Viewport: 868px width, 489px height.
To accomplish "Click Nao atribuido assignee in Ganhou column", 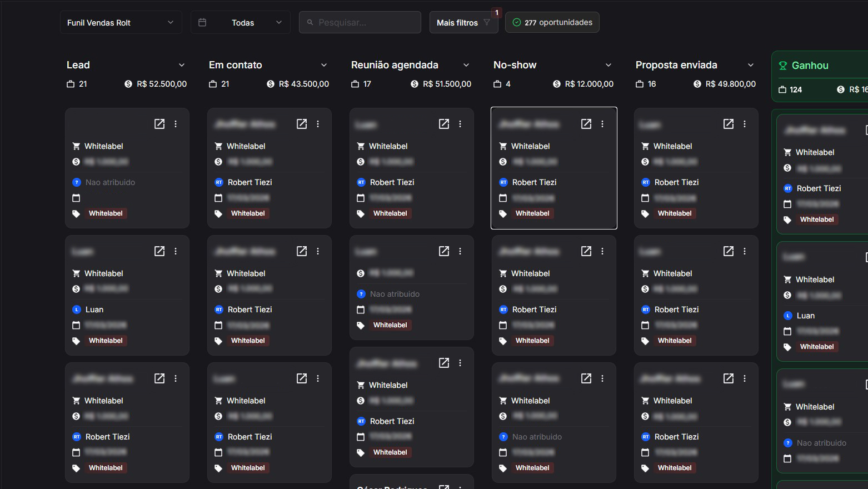I will coord(821,443).
